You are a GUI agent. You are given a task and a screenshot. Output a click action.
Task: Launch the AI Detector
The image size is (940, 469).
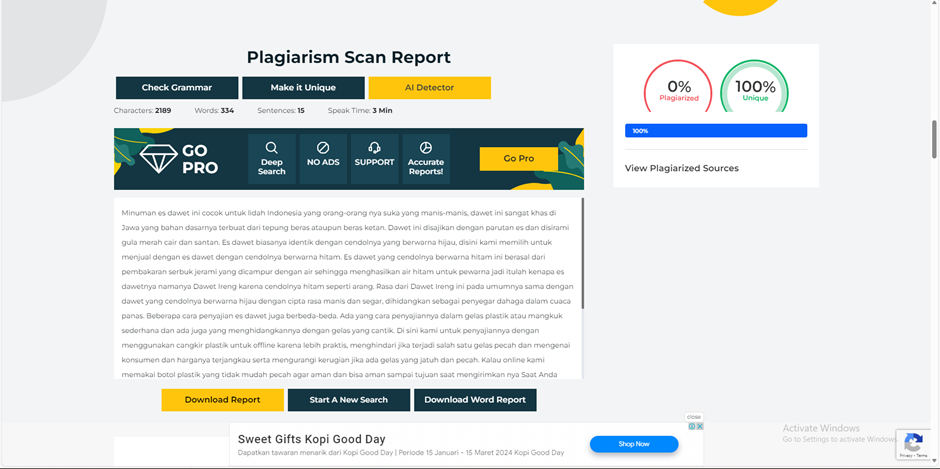[429, 88]
